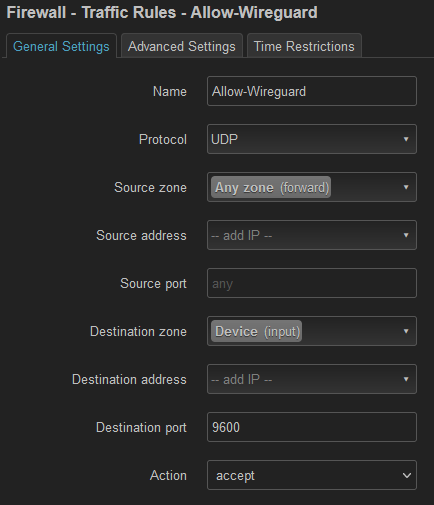Click the Firewall Traffic Rules heading
434x505 pixels.
pyautogui.click(x=162, y=13)
